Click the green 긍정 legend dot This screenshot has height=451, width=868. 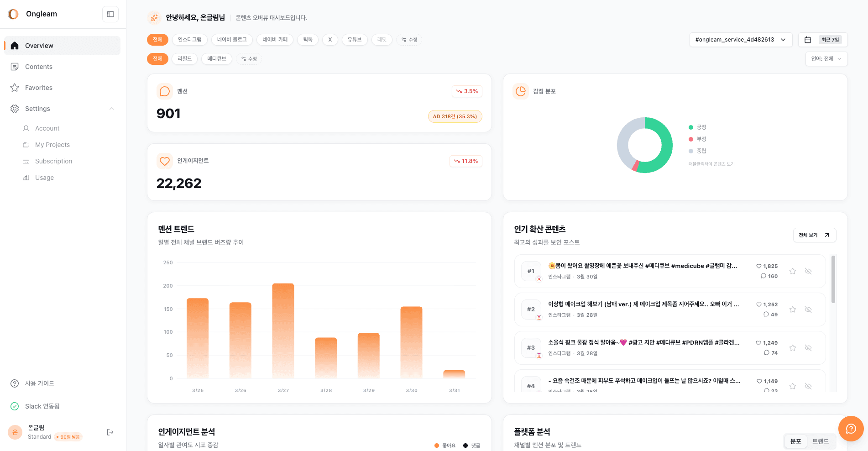(x=690, y=127)
